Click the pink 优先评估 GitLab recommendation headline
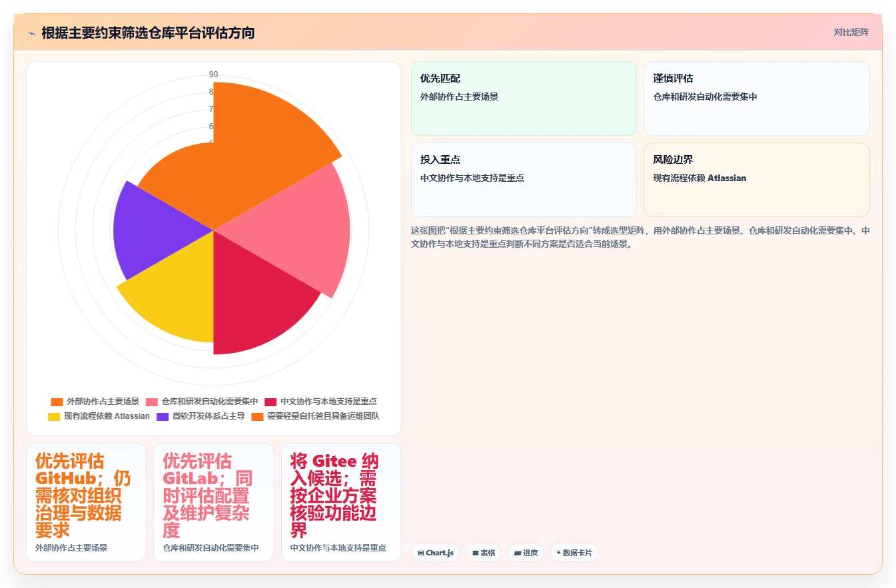896x588 pixels. point(208,495)
